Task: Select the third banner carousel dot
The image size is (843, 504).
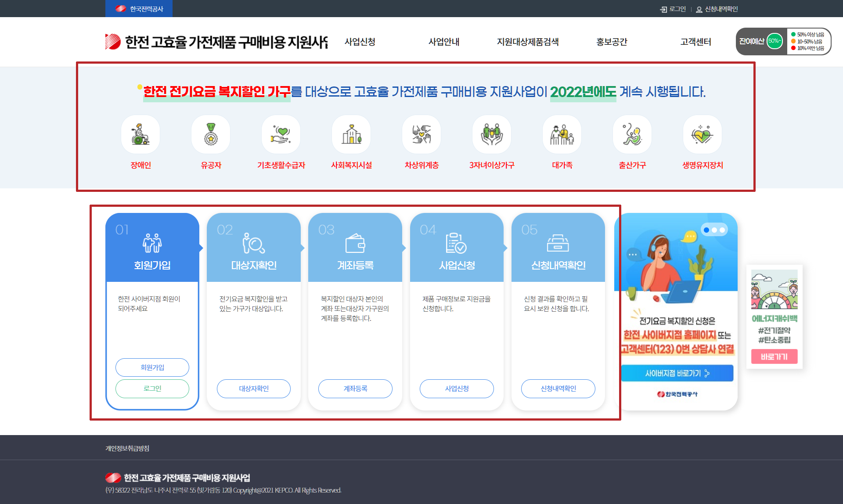Action: click(x=722, y=230)
